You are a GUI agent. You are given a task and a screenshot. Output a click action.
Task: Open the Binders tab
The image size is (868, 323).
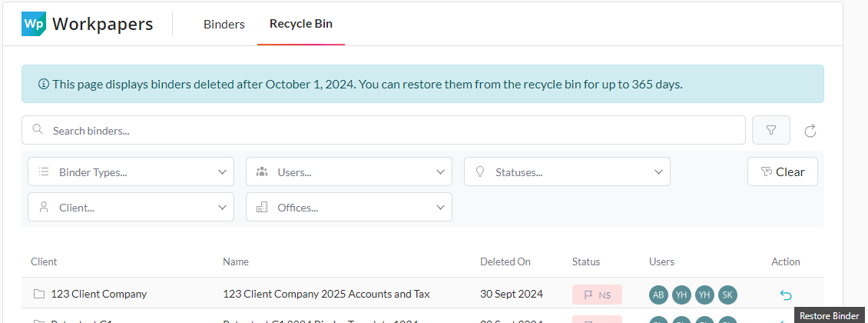224,25
